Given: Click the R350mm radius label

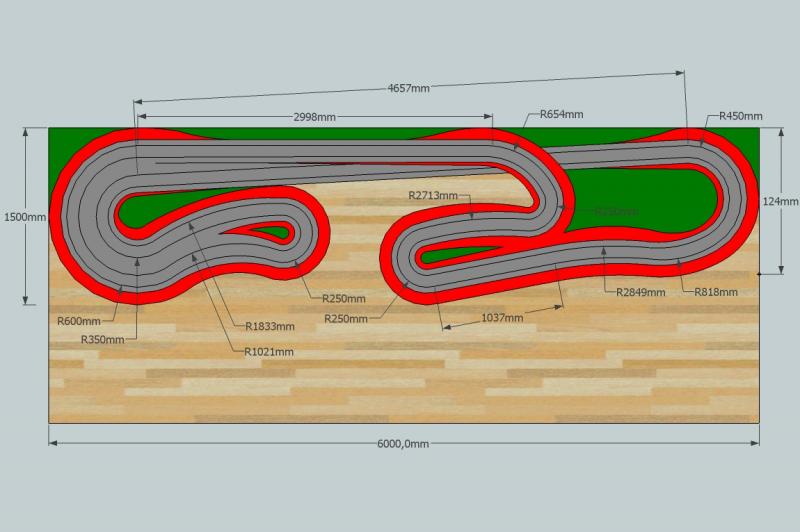Looking at the screenshot, I should [x=103, y=340].
